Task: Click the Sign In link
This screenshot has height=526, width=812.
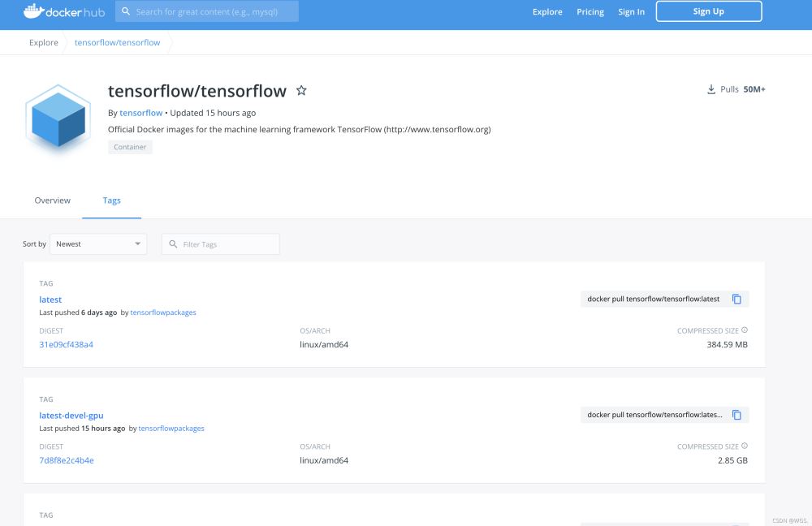Action: point(631,11)
